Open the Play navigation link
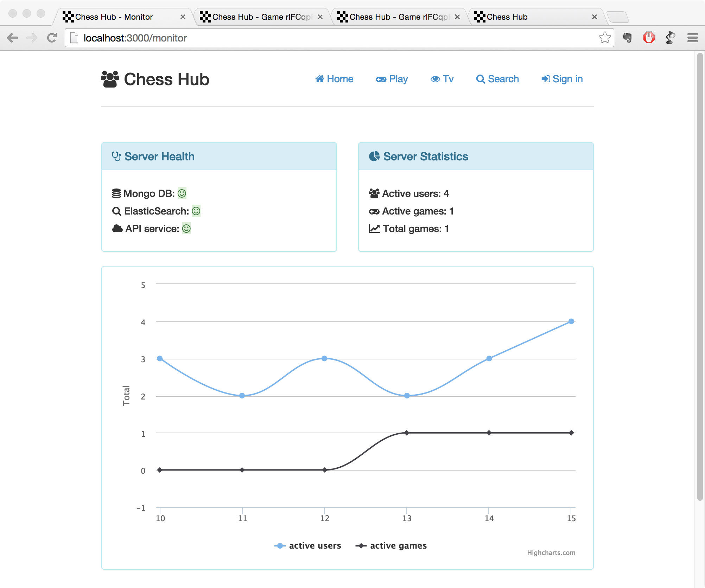The width and height of the screenshot is (705, 588). [x=392, y=79]
